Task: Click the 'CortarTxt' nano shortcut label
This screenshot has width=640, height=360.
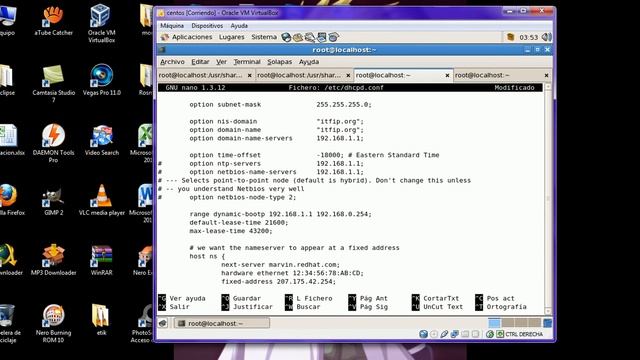Action: [x=441, y=298]
